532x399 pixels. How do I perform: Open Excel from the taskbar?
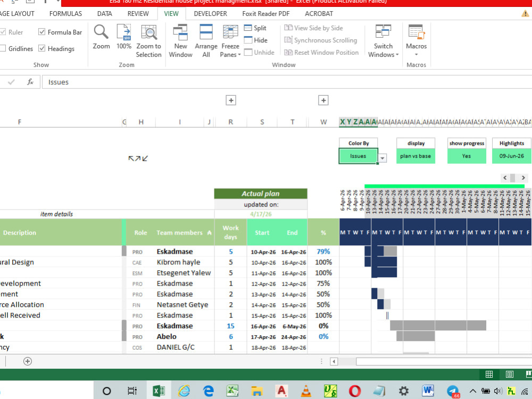158,391
